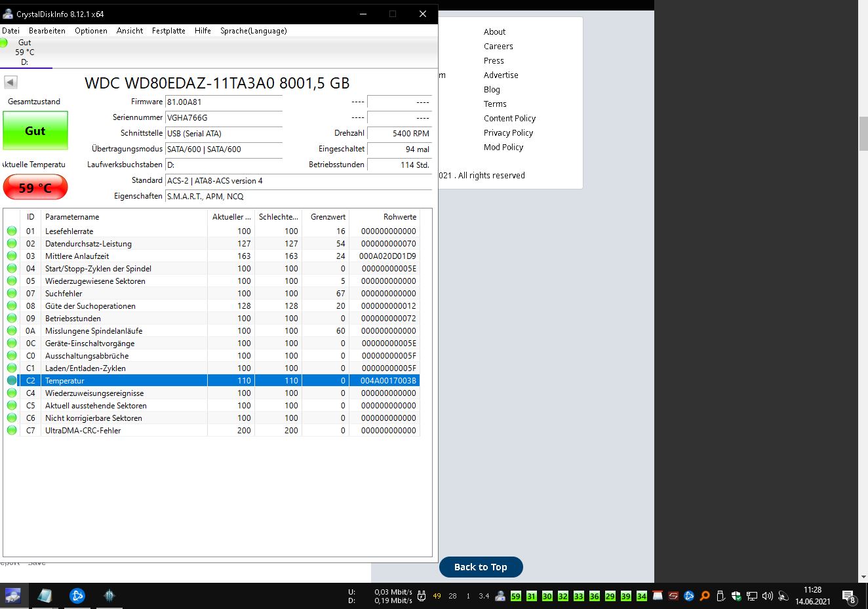The image size is (868, 609).
Task: Click the green Gut health status button
Action: (35, 130)
